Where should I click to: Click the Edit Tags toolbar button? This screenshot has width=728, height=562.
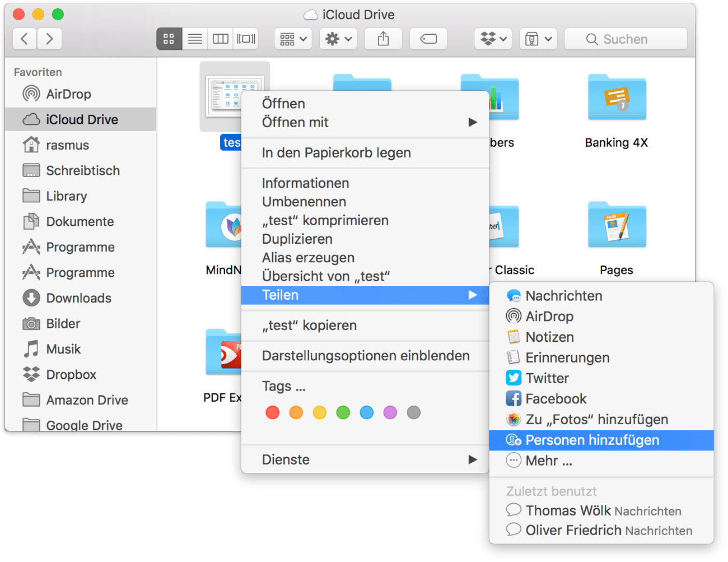tap(428, 39)
